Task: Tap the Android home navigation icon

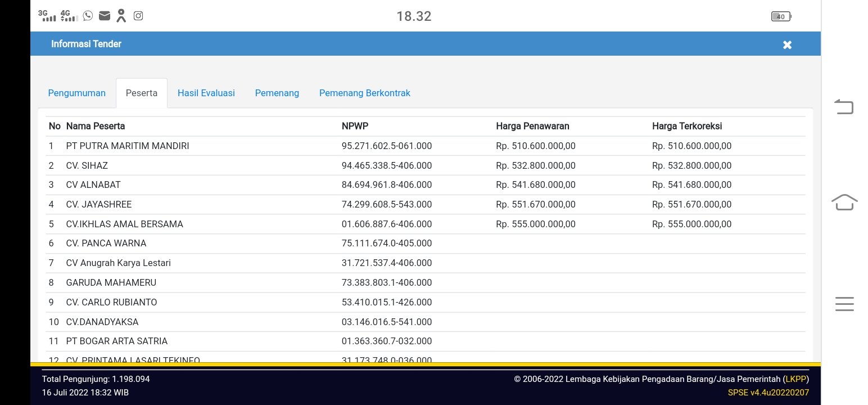Action: pos(844,202)
